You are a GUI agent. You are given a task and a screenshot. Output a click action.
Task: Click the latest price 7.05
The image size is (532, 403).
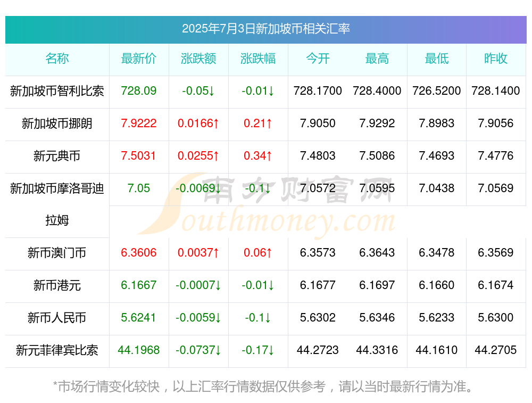click(x=139, y=188)
